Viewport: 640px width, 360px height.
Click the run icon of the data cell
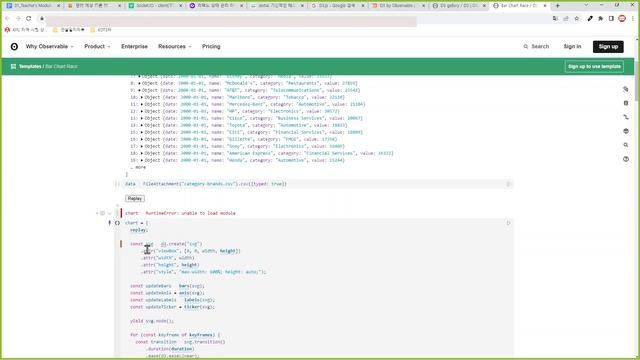(x=508, y=184)
